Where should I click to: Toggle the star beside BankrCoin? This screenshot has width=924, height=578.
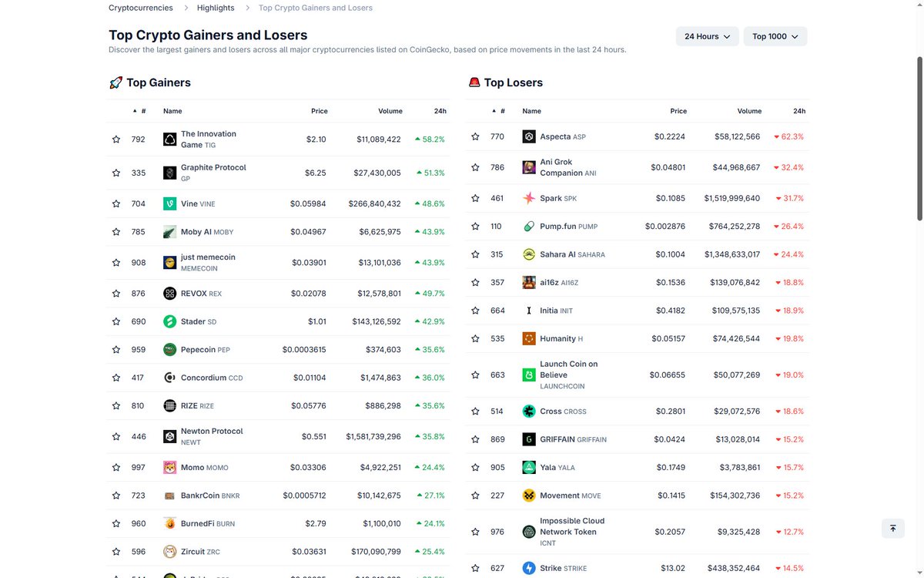point(116,496)
